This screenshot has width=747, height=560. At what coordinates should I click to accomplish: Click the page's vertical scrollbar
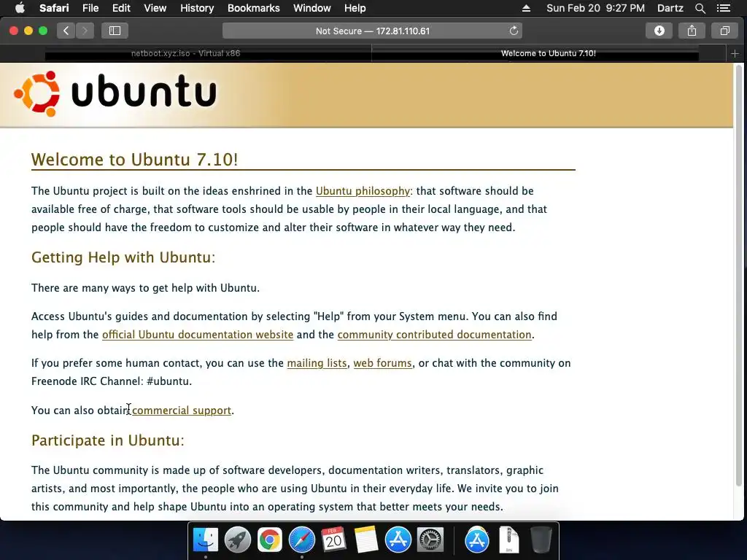tap(739, 276)
